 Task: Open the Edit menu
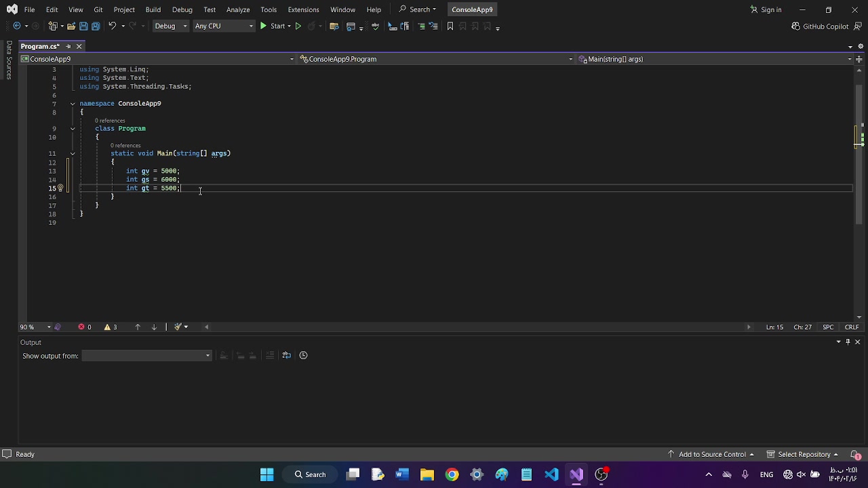click(x=52, y=9)
